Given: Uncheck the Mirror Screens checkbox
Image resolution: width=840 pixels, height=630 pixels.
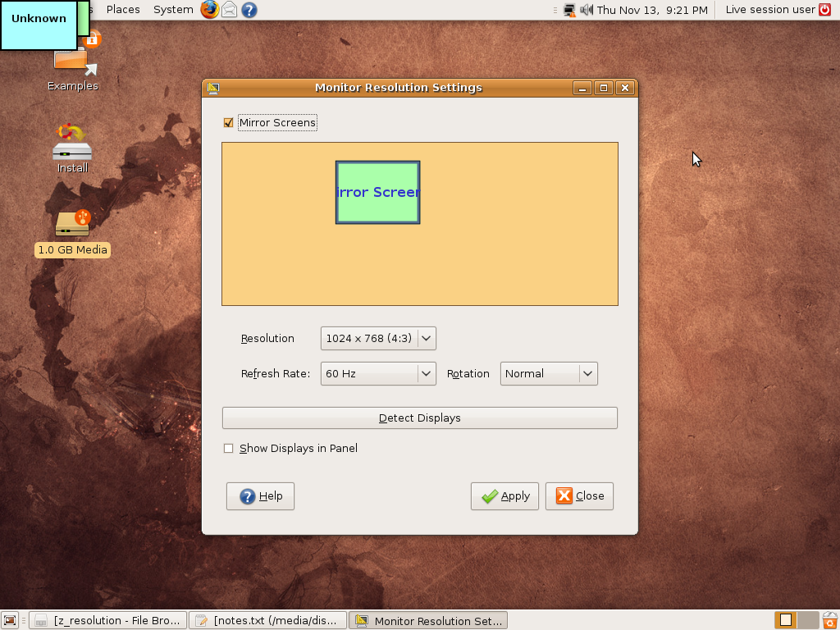Looking at the screenshot, I should click(x=229, y=123).
